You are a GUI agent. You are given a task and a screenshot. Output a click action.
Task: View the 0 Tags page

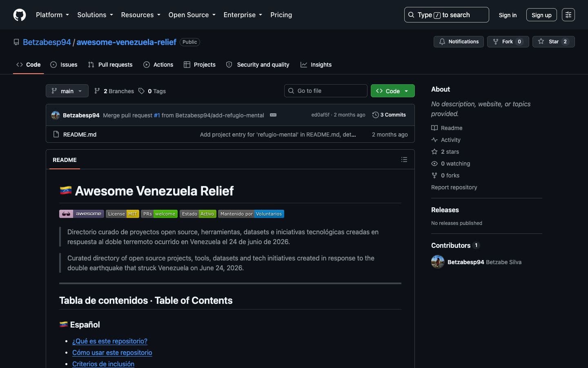(152, 91)
